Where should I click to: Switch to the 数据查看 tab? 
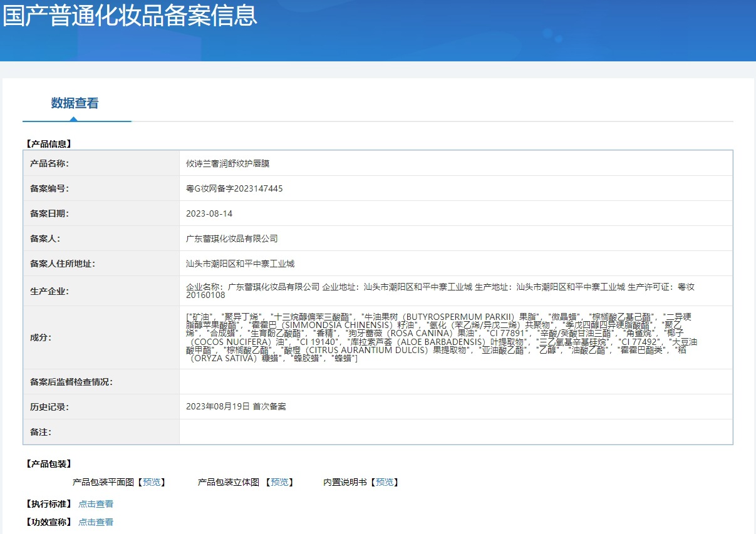pos(75,103)
